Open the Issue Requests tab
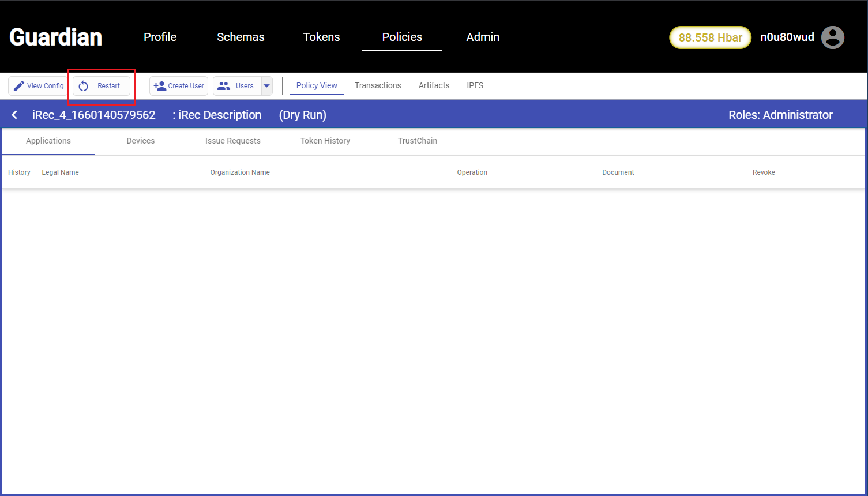Image resolution: width=868 pixels, height=496 pixels. [233, 141]
